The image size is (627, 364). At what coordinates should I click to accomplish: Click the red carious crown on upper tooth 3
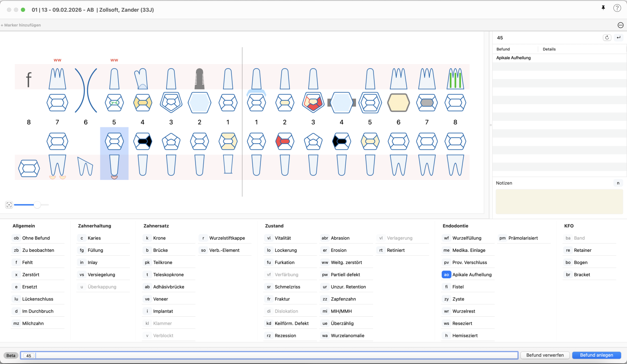[313, 102]
